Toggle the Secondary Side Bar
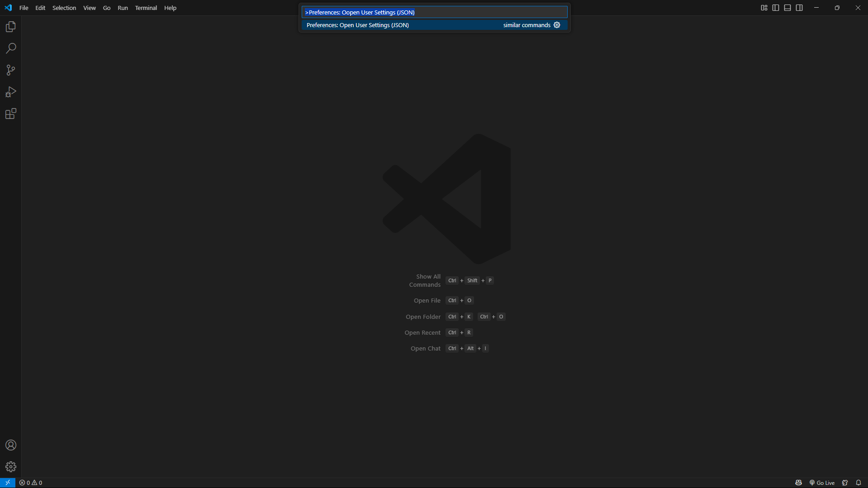 [x=799, y=7]
